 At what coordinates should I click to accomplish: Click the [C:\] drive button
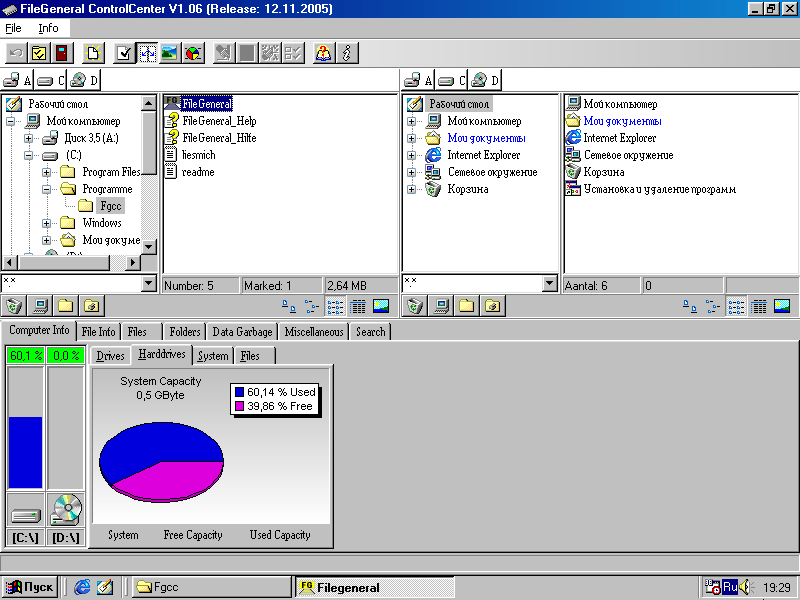(25, 537)
